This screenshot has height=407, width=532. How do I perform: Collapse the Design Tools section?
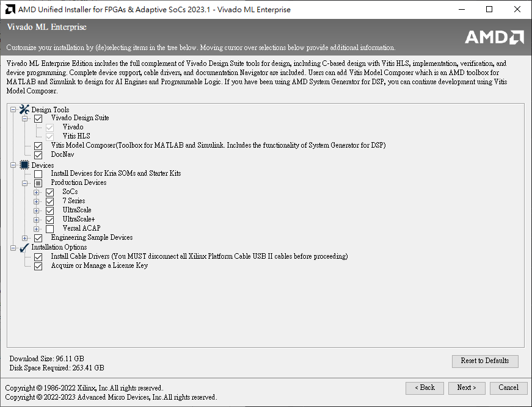coord(13,109)
